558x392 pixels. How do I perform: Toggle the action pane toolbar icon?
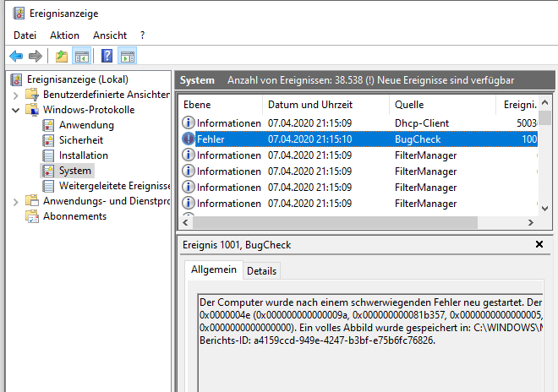click(x=128, y=57)
